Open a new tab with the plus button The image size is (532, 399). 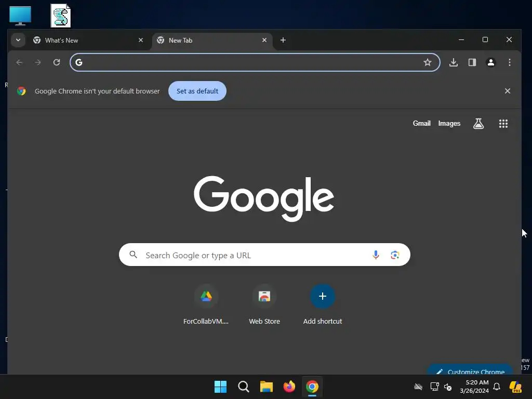(x=283, y=40)
